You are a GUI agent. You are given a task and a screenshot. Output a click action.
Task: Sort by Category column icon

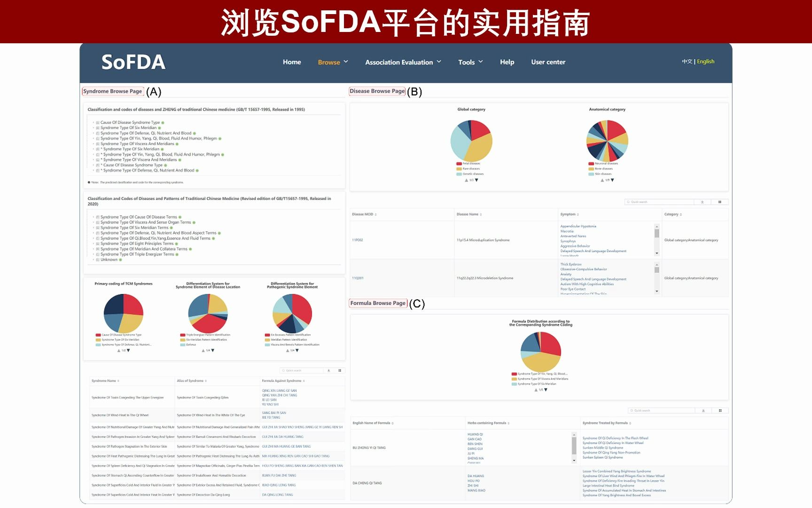pyautogui.click(x=681, y=214)
